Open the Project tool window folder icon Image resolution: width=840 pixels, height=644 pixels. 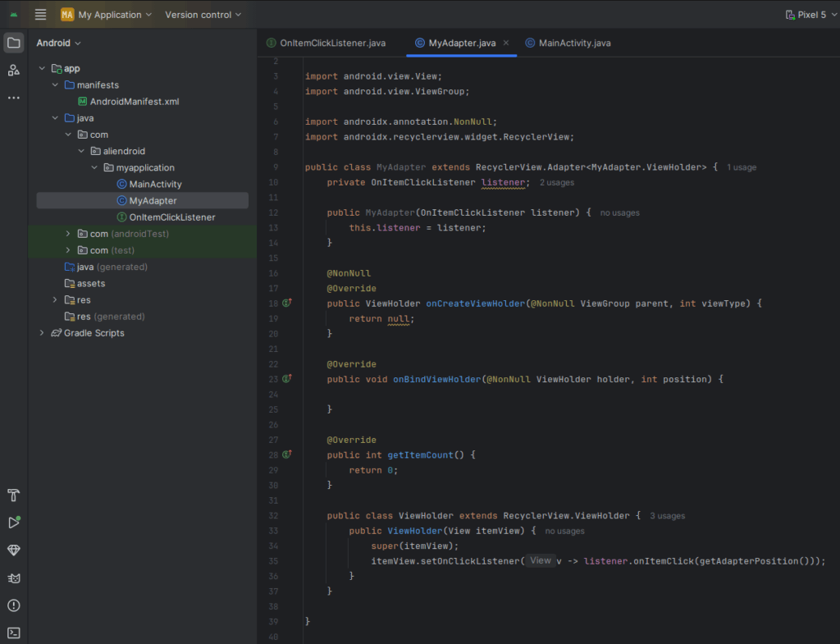pos(14,43)
